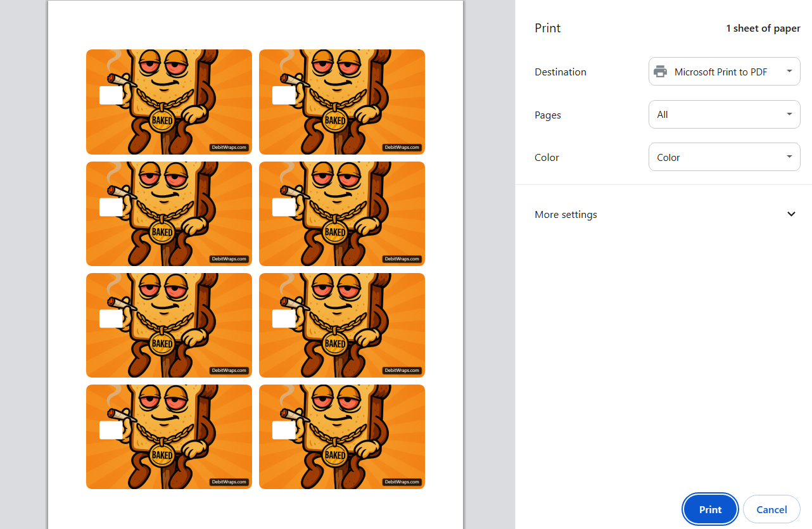Click the BAKED medallion on the bottom-right card
Image resolution: width=812 pixels, height=529 pixels.
coord(334,455)
